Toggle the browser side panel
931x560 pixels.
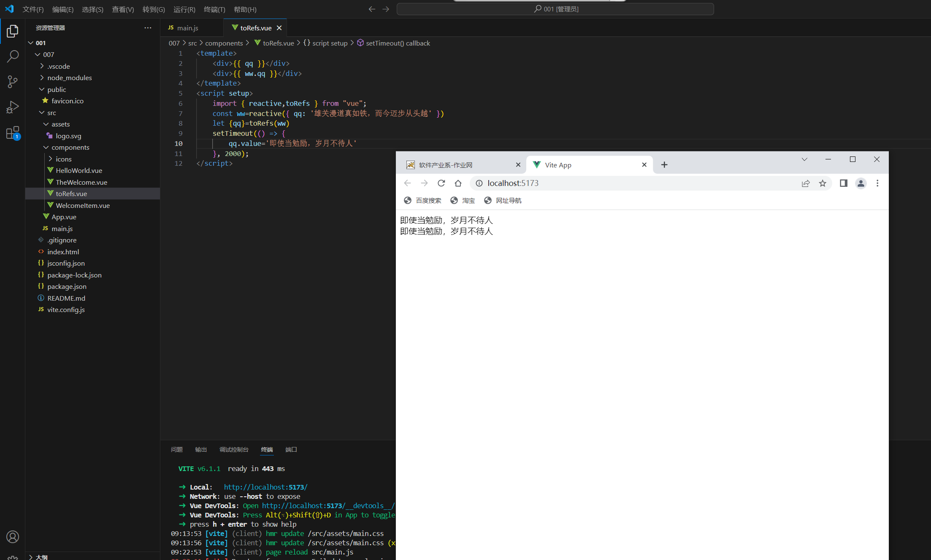844,183
